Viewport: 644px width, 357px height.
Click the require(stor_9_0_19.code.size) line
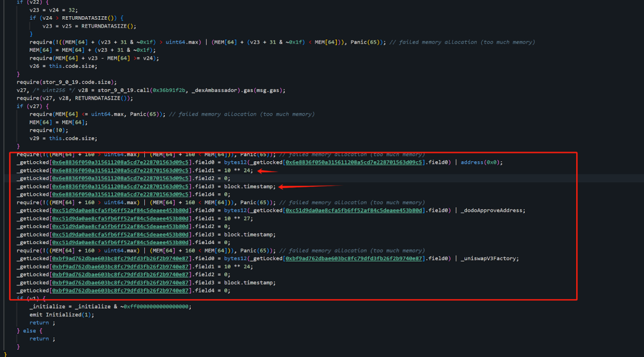tap(67, 82)
